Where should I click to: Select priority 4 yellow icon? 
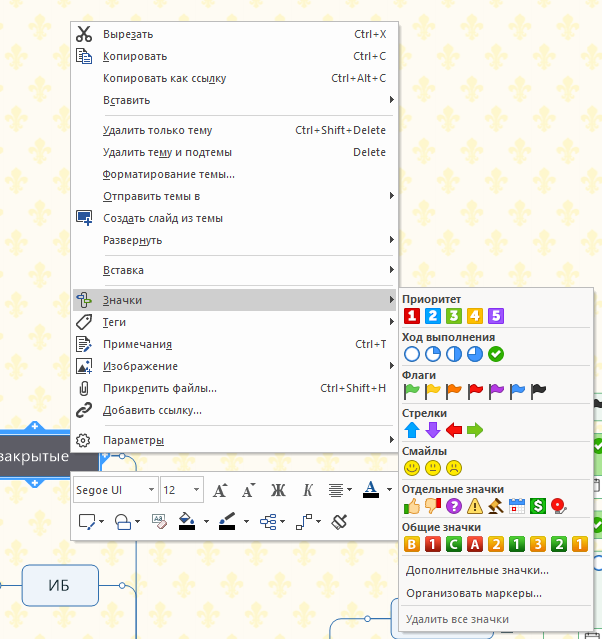[475, 316]
